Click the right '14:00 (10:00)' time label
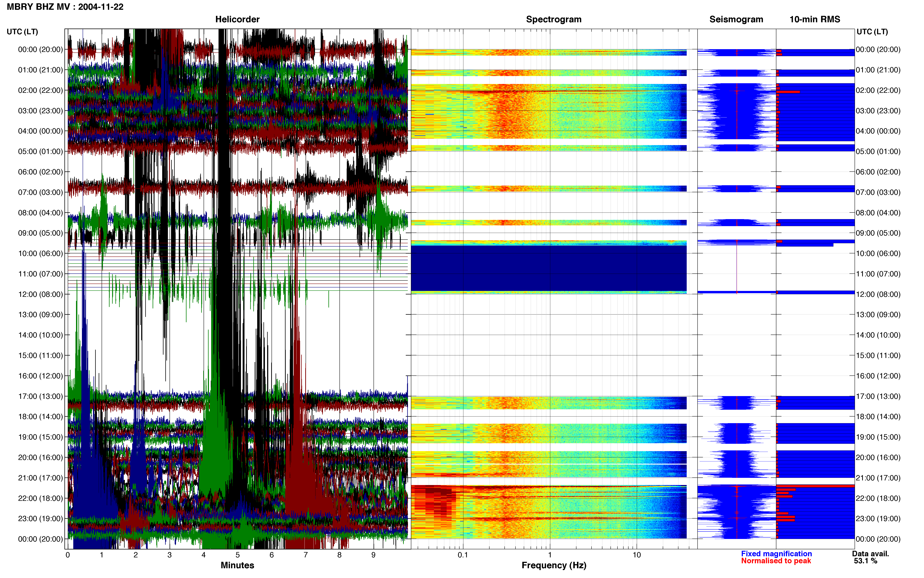The image size is (924, 578). 878,335
